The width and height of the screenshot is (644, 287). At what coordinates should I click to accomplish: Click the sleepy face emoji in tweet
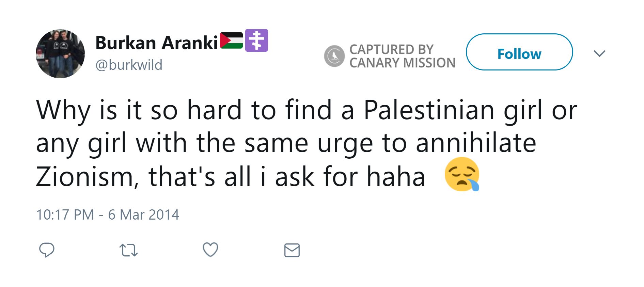462,174
